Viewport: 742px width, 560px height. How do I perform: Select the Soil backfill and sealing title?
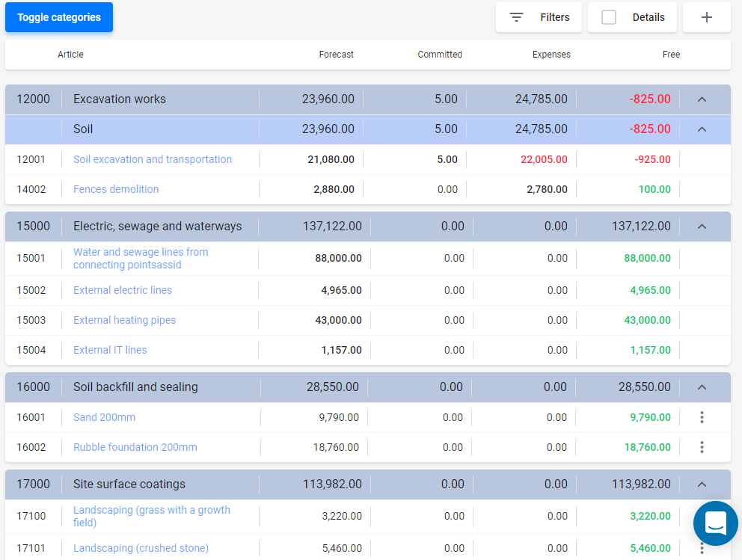tap(135, 387)
